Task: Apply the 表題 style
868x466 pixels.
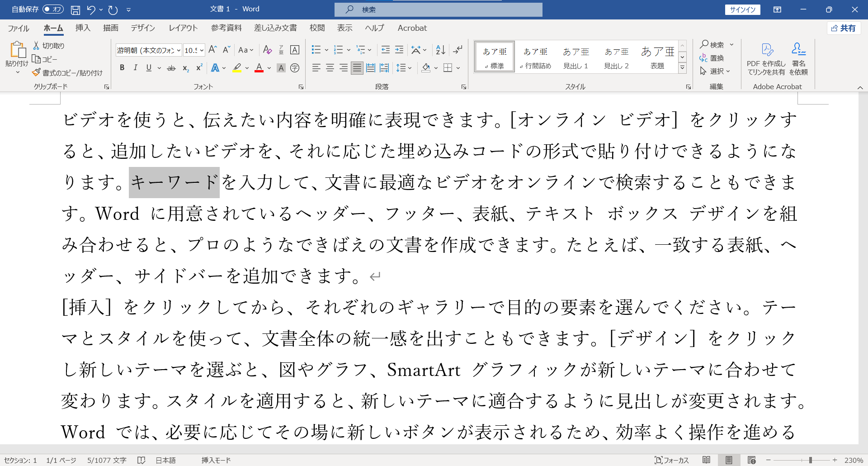Action: (x=657, y=57)
